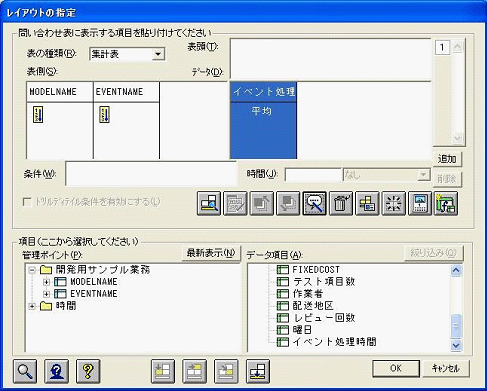Expand the EVENTNAME node in management point tree
Screen dimensions: 487x391
point(46,294)
